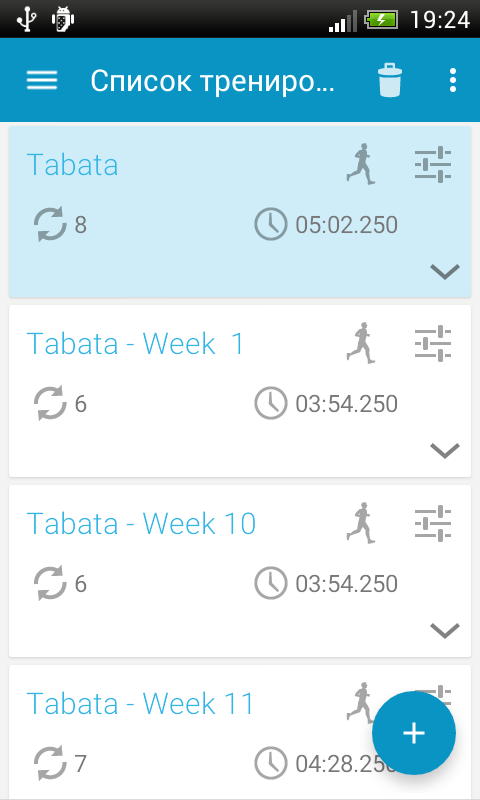
Task: Start Tabata - Week 1 via runner icon
Action: click(x=361, y=343)
